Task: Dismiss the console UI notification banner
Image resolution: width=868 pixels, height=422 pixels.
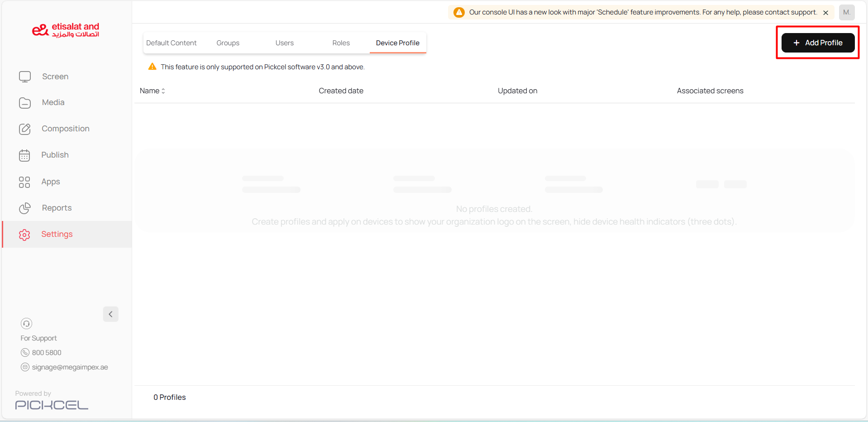Action: click(825, 13)
